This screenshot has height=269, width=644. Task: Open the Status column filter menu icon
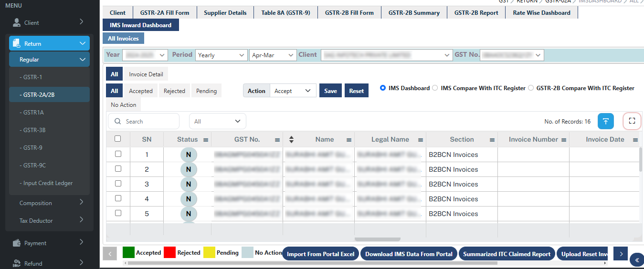point(206,140)
